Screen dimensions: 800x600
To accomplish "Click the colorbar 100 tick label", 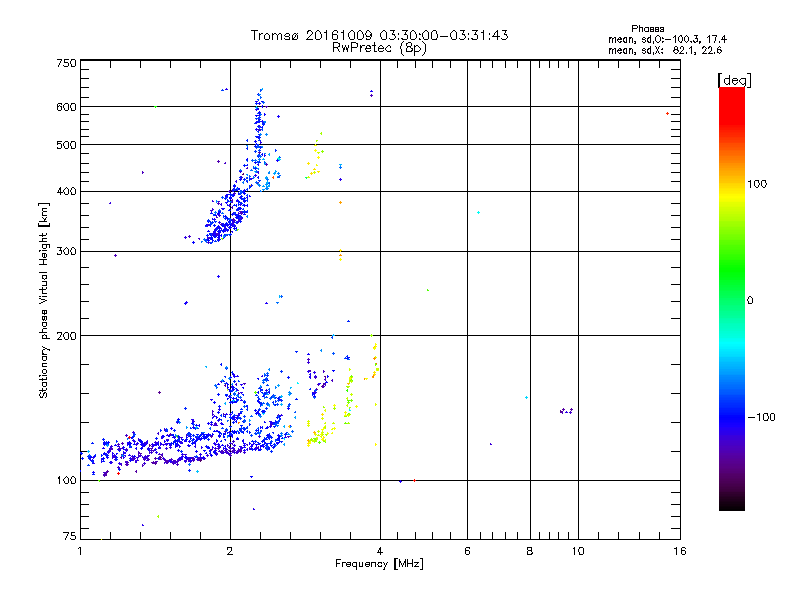I will [757, 184].
